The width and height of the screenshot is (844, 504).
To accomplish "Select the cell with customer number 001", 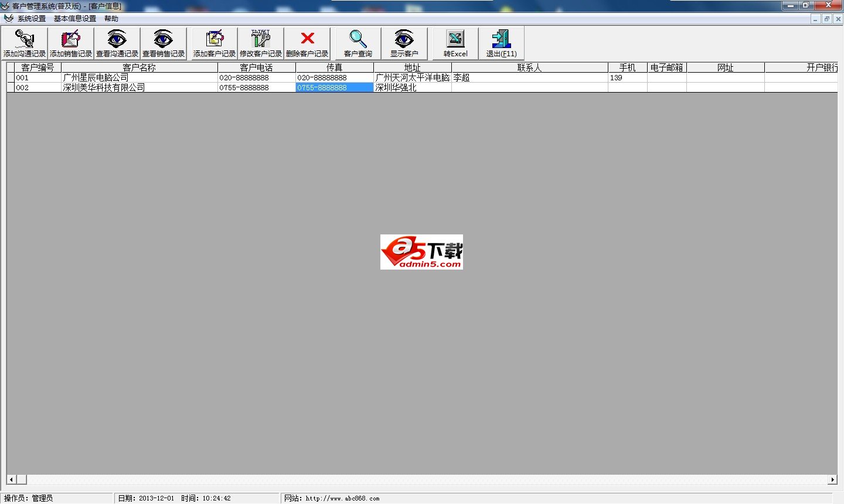I will coord(38,77).
